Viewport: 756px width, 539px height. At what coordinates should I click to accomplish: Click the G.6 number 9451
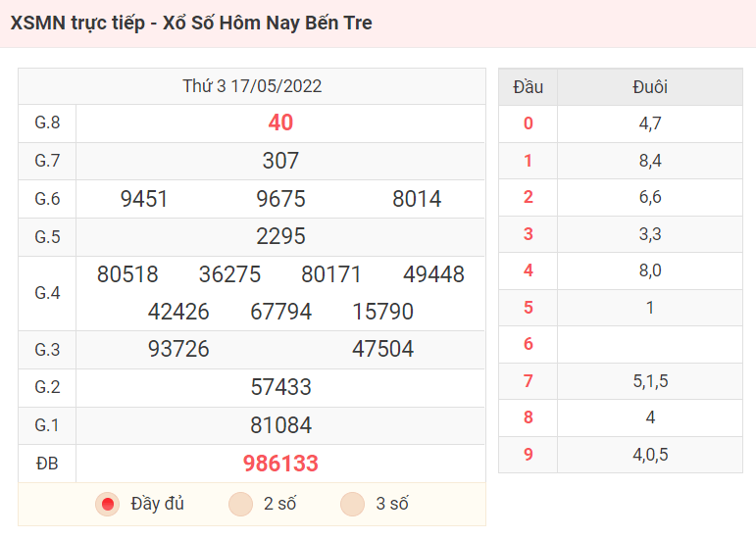point(144,199)
